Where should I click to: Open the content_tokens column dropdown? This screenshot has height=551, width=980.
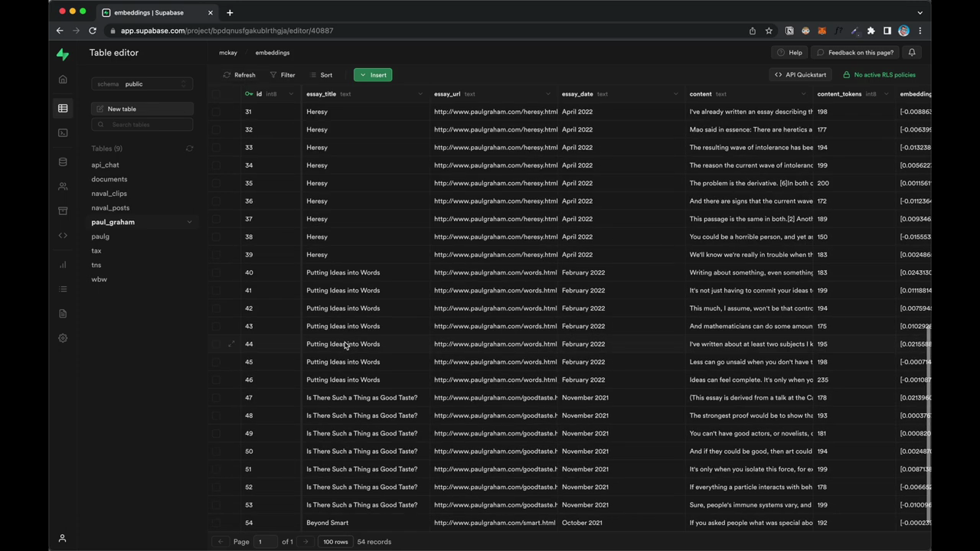click(886, 94)
